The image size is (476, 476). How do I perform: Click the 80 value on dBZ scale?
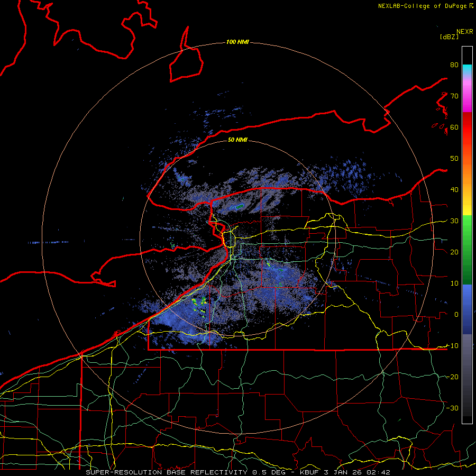tap(454, 65)
